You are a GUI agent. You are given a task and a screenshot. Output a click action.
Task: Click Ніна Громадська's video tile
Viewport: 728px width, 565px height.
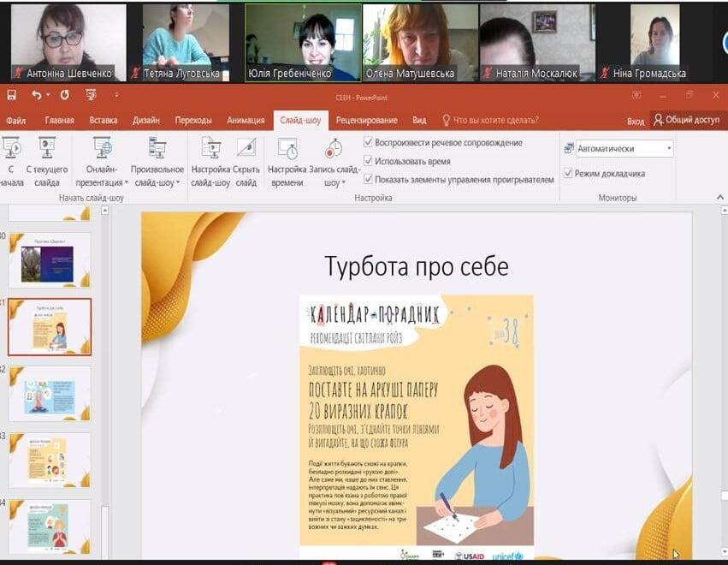tap(654, 43)
